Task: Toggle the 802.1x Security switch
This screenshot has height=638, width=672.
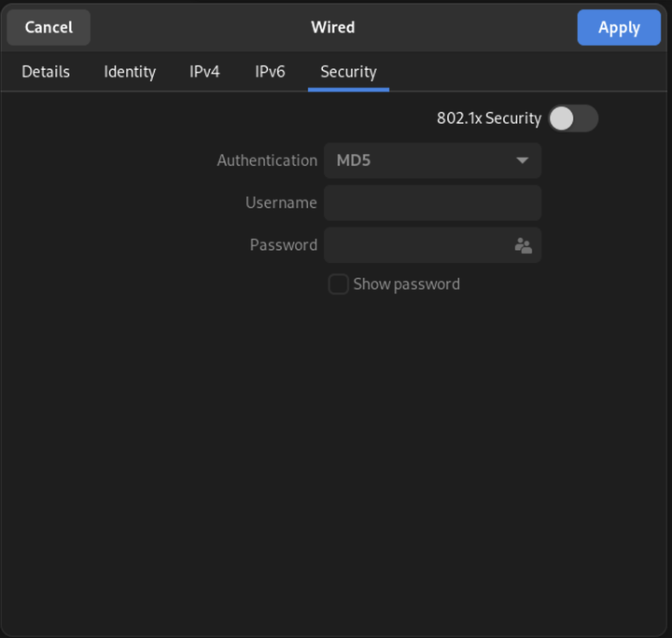Action: point(573,118)
